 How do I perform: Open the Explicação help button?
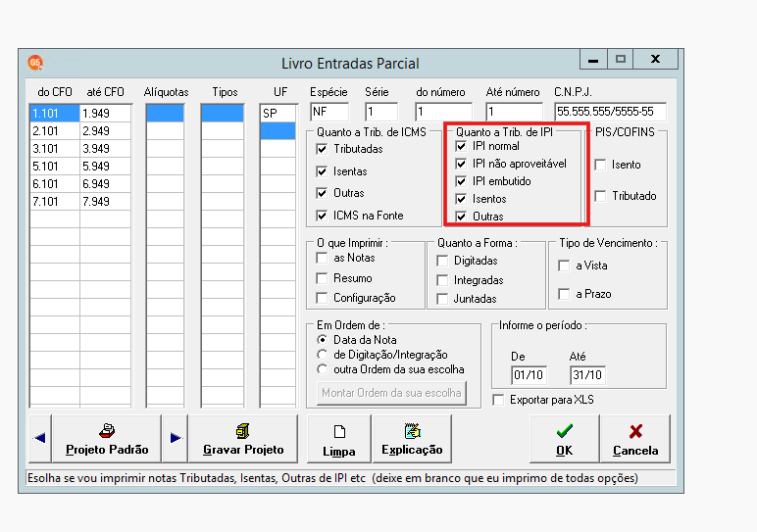(412, 439)
